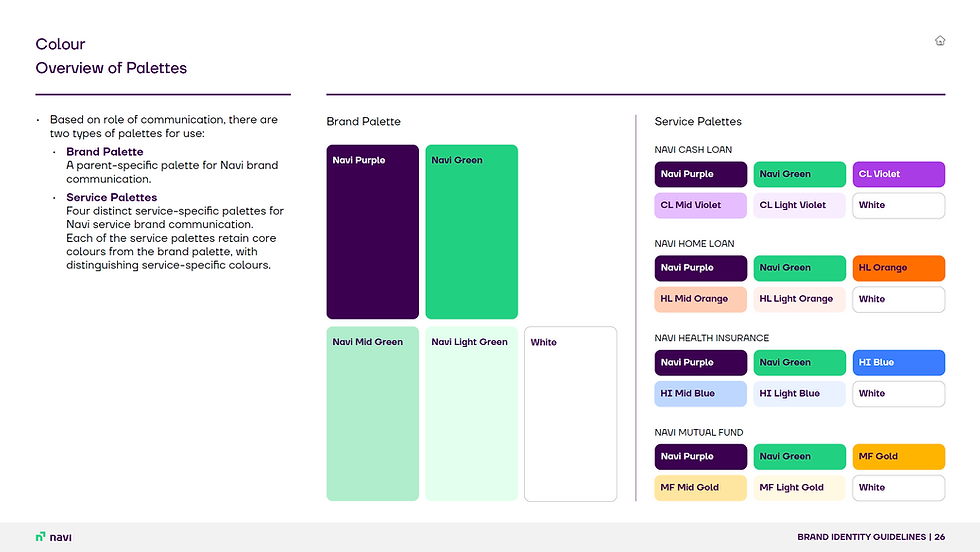Click the home icon at top right

point(940,41)
